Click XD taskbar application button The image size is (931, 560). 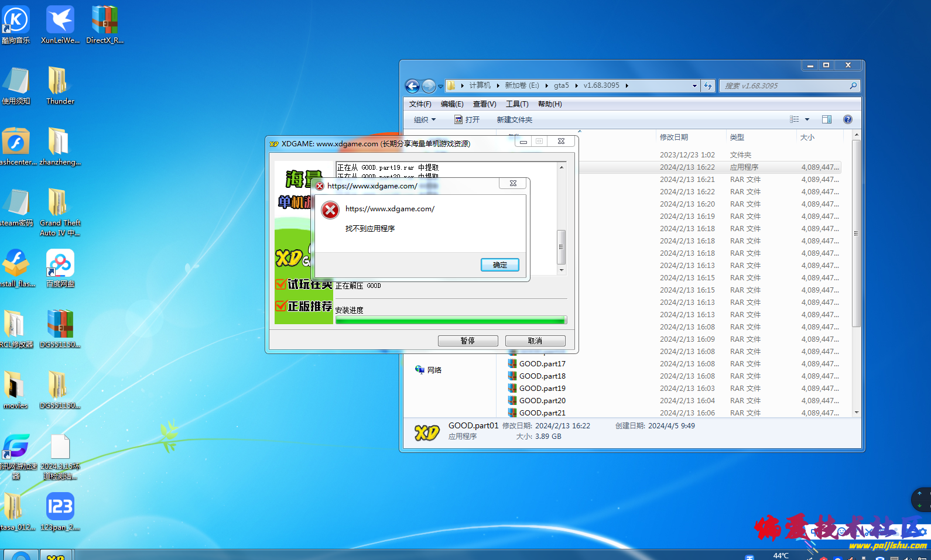click(x=56, y=555)
